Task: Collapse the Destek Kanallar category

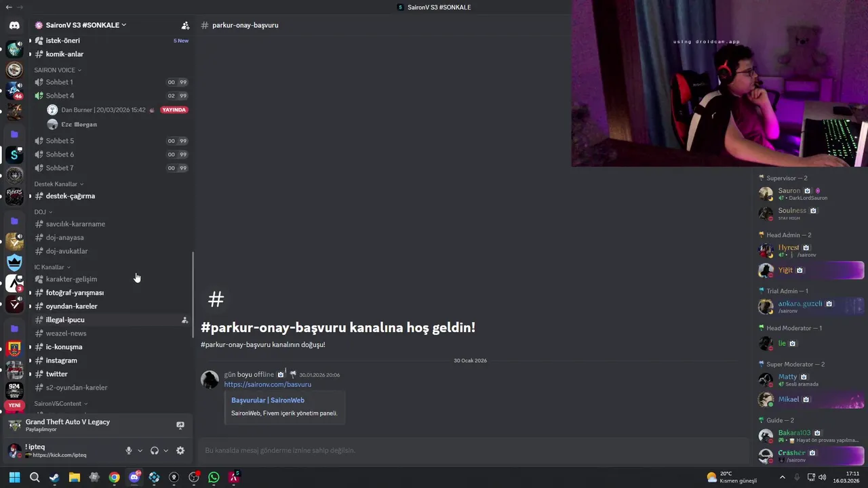Action: 59,184
